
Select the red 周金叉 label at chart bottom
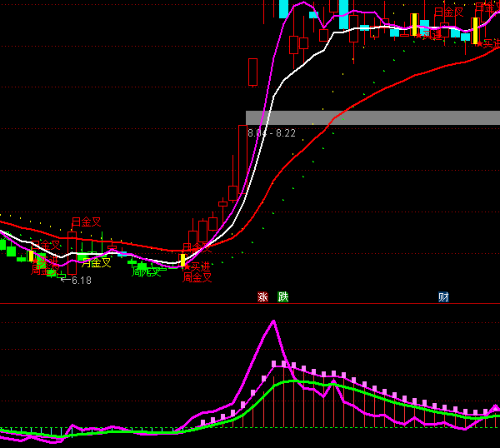[197, 277]
